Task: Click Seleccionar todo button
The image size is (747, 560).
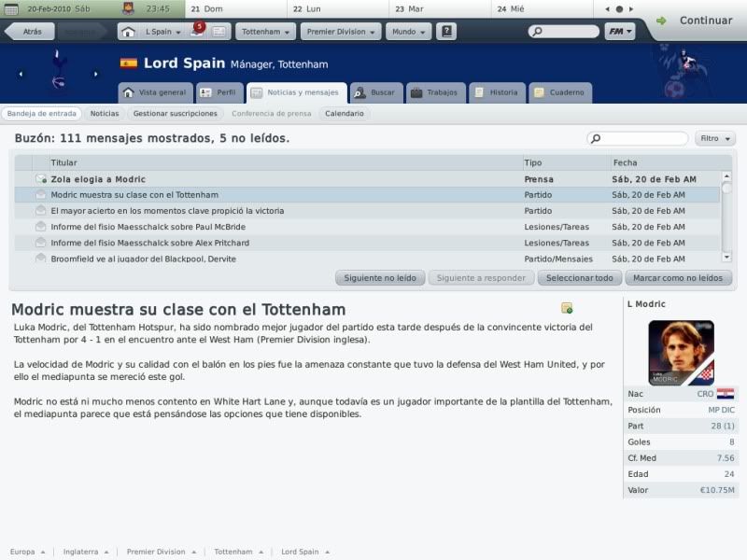Action: pyautogui.click(x=579, y=277)
